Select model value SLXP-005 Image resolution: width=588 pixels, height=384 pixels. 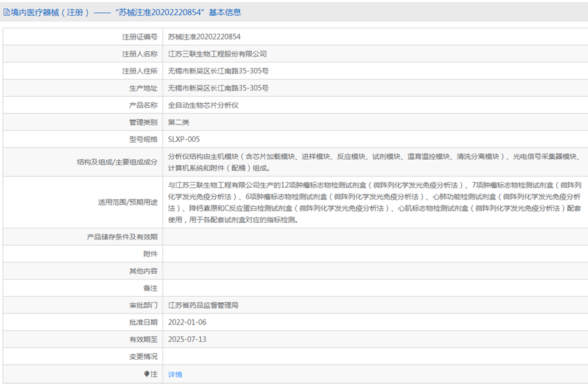[x=184, y=139]
